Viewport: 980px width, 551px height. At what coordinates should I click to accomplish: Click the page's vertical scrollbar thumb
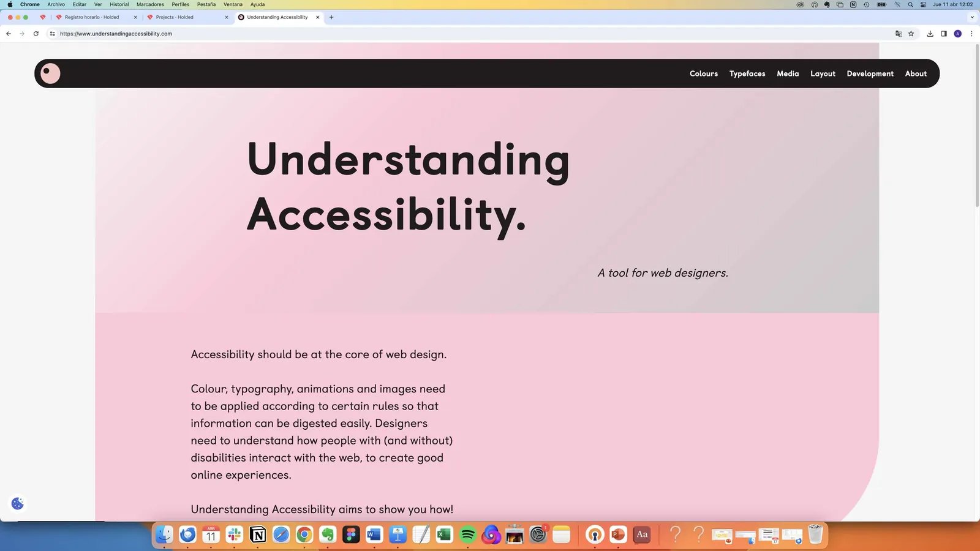click(977, 126)
